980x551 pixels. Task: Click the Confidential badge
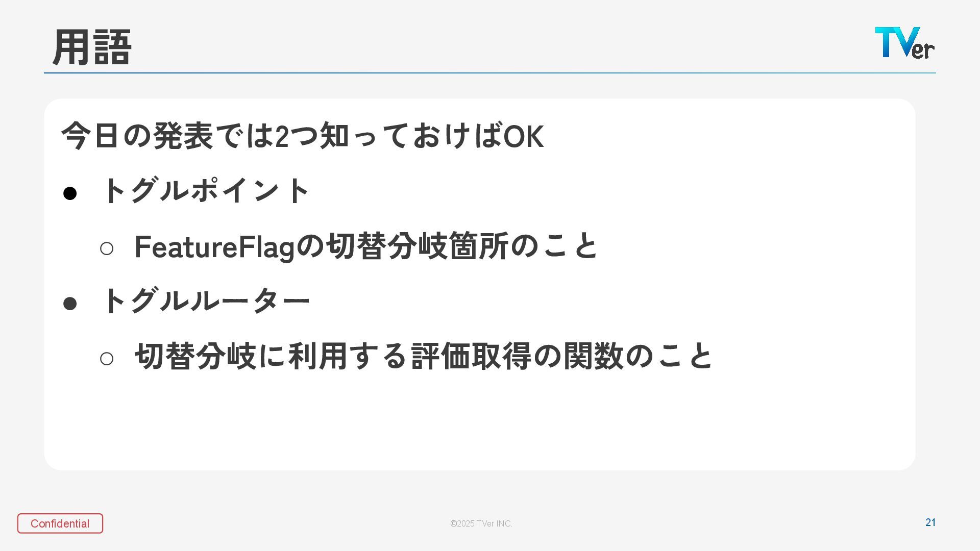[60, 523]
